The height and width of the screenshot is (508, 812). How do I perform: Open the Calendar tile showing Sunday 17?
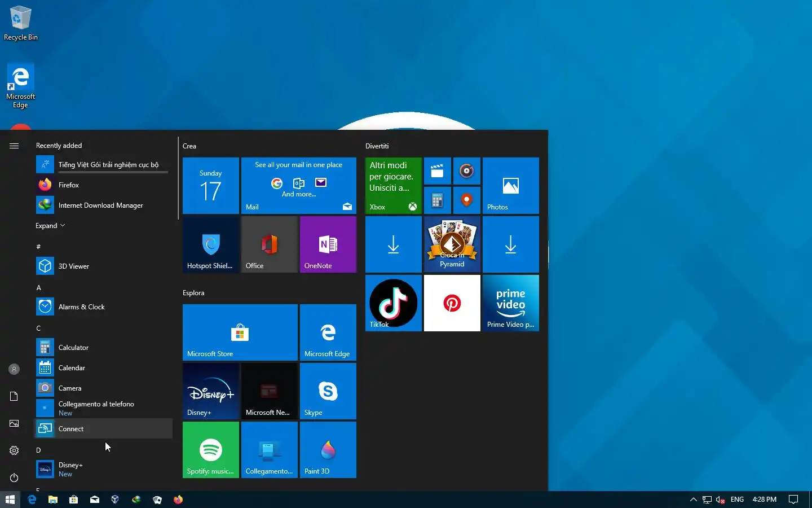point(211,186)
